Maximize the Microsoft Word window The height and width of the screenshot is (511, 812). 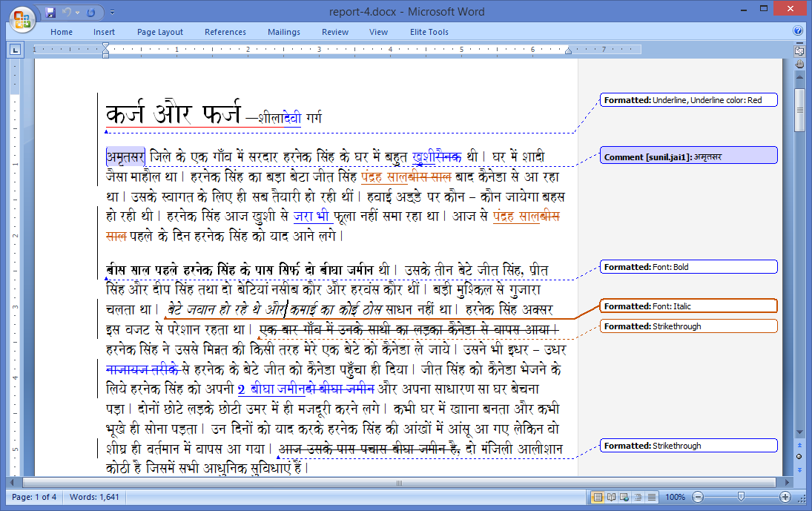coord(764,9)
